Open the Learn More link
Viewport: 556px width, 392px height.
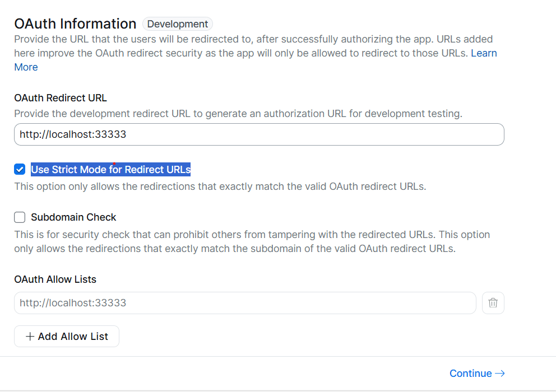(x=484, y=53)
